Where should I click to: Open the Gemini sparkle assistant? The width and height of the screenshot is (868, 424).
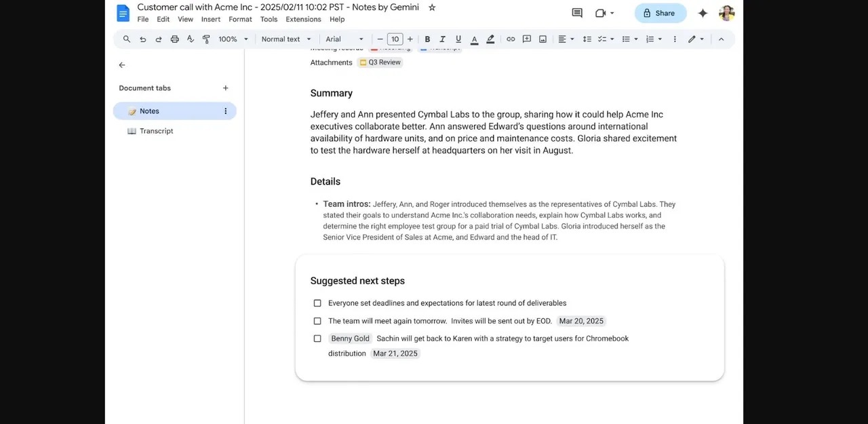[703, 13]
